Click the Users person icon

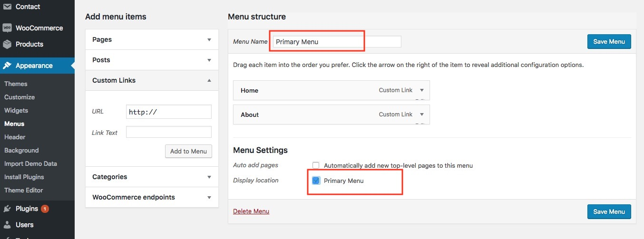click(7, 225)
